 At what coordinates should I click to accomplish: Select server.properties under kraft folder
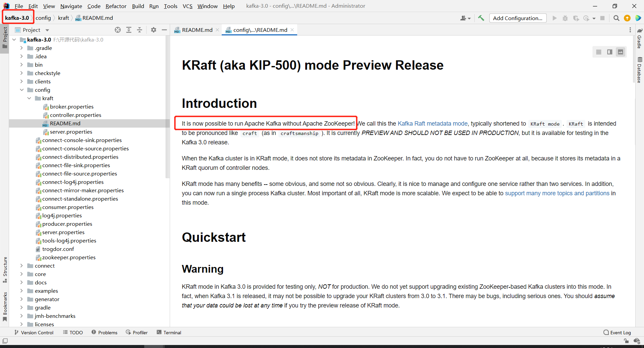click(x=71, y=132)
